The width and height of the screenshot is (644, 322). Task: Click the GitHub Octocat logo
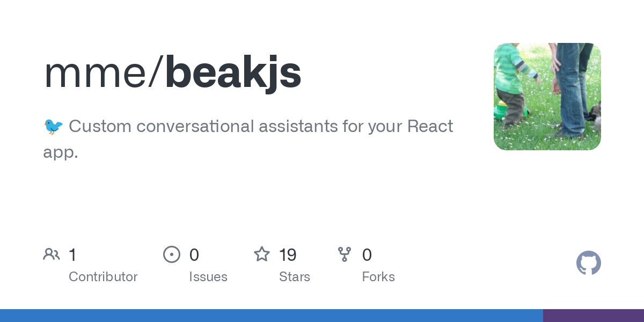tap(588, 263)
